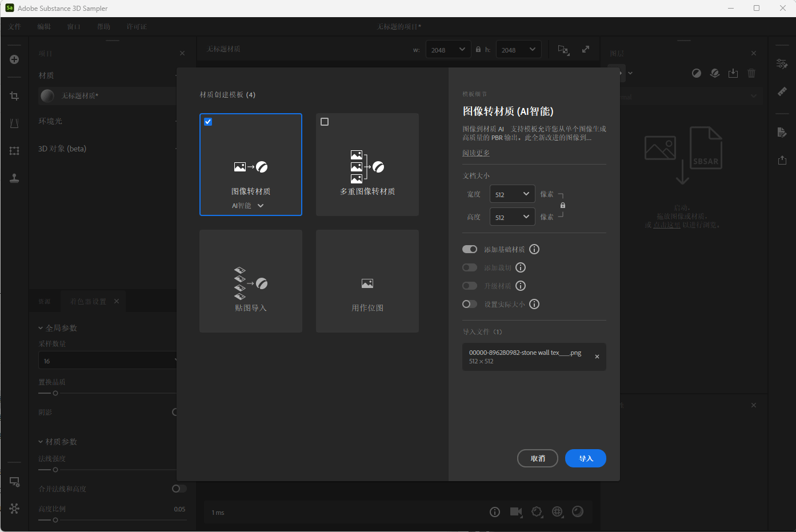Select the crop tool in left sidebar
Image resolution: width=796 pixels, height=532 pixels.
[x=14, y=96]
